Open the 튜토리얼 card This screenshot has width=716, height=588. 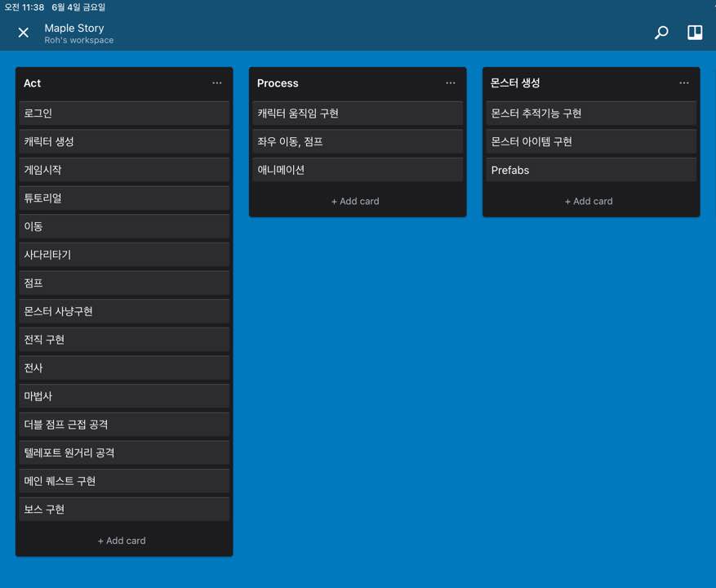[x=124, y=198]
